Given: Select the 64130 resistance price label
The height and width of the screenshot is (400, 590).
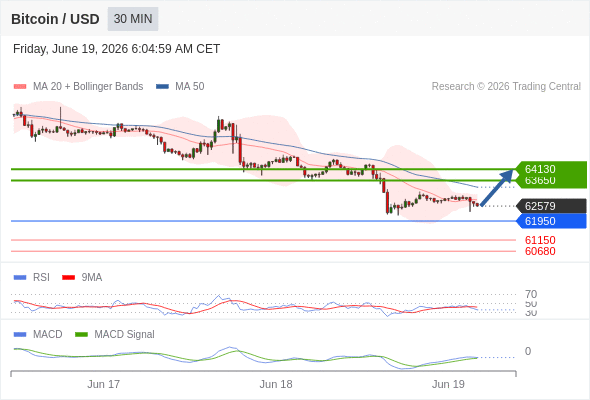Looking at the screenshot, I should [x=540, y=169].
